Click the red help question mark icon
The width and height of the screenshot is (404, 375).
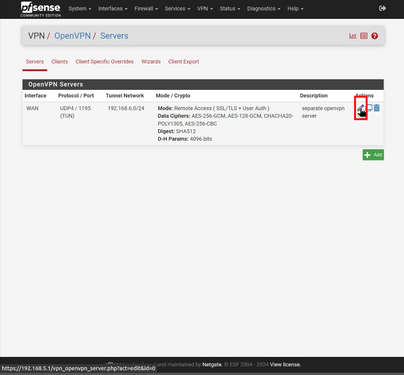[x=375, y=36]
